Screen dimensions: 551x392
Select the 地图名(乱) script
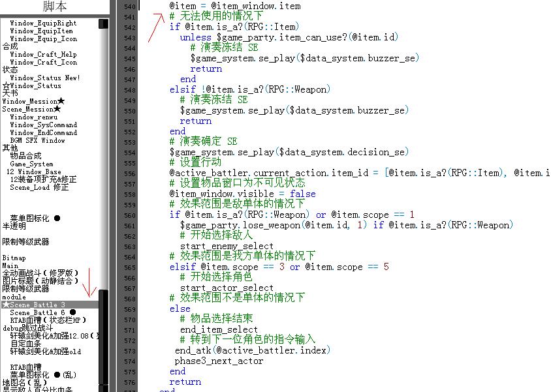point(25,382)
